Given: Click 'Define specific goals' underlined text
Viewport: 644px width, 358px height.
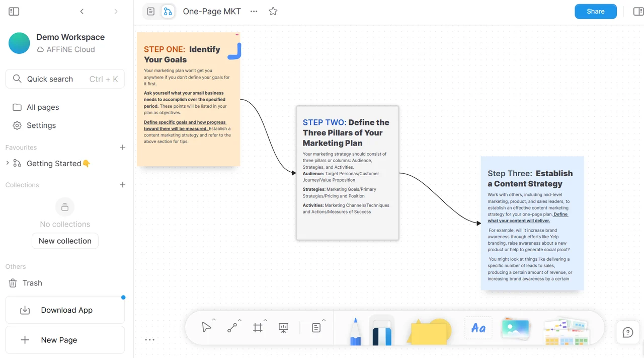Looking at the screenshot, I should click(x=185, y=125).
